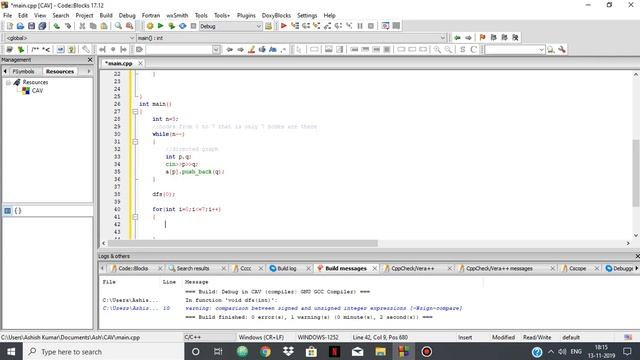Start debugging with red arrow icon
This screenshot has height=360, width=640.
[283, 26]
